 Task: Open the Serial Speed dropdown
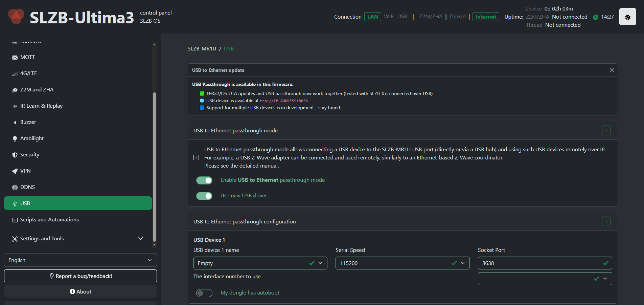point(402,263)
